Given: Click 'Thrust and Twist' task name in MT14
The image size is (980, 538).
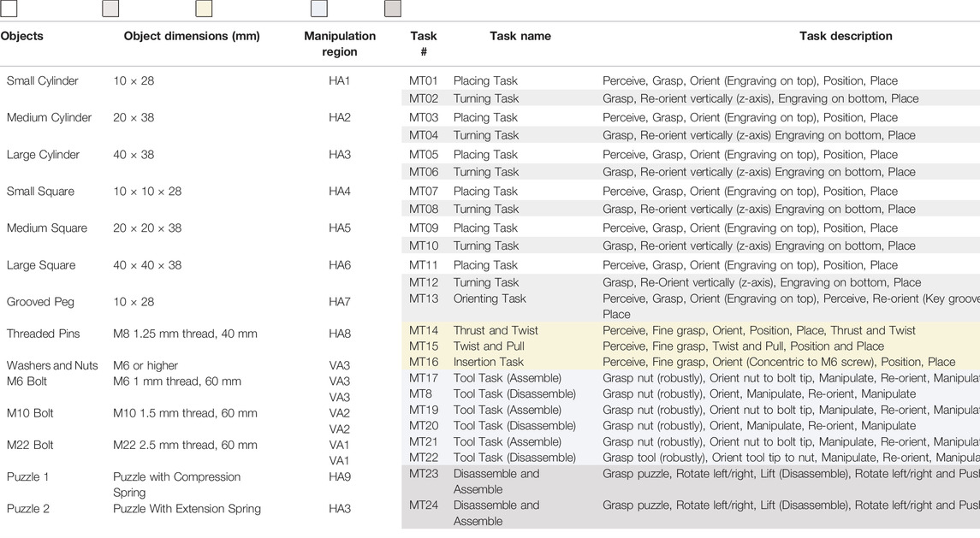Looking at the screenshot, I should tap(496, 330).
